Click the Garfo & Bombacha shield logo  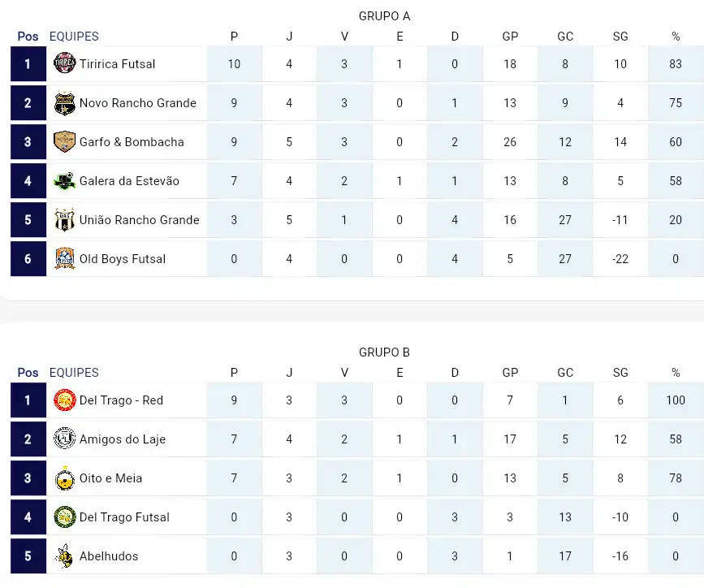[64, 141]
